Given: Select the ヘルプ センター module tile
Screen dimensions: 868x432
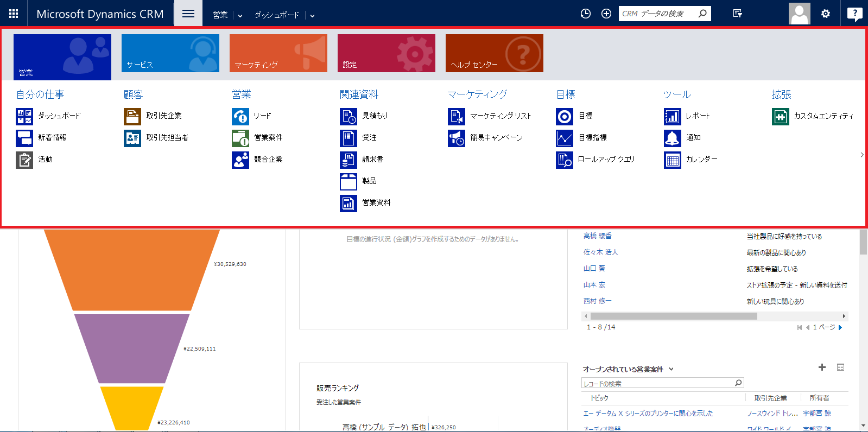Looking at the screenshot, I should pyautogui.click(x=495, y=53).
